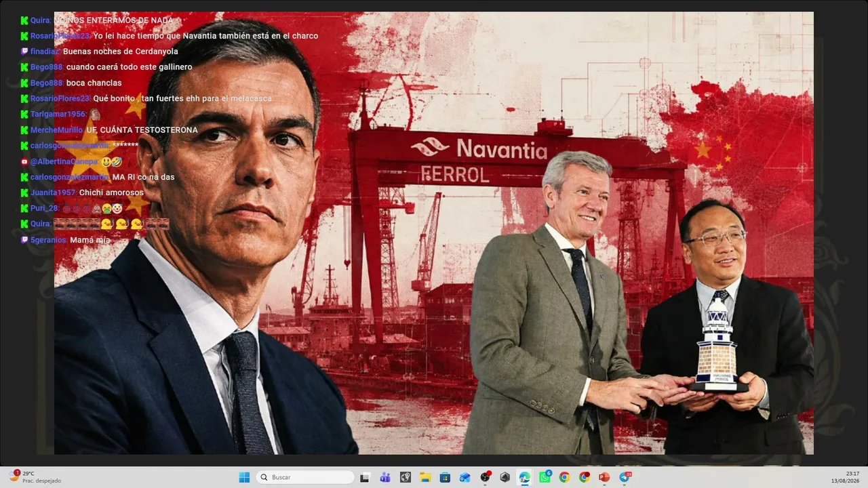The width and height of the screenshot is (868, 488).
Task: Open WhatsApp with 6 unread notifications
Action: (545, 477)
